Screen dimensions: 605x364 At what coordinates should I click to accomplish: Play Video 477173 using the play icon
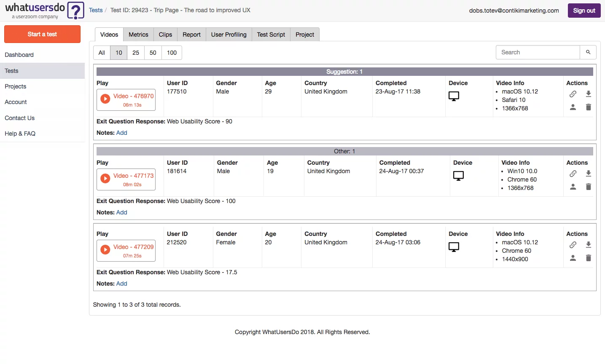105,179
